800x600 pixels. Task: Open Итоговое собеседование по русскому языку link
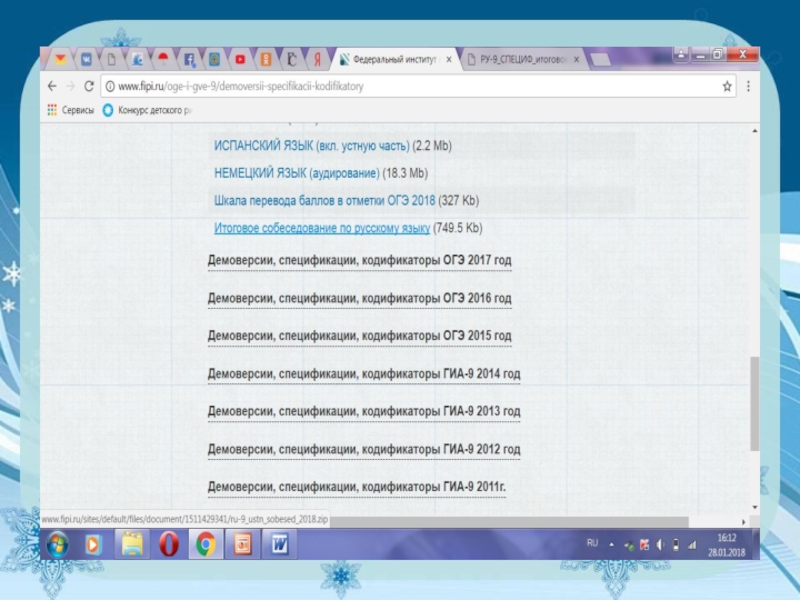[322, 228]
